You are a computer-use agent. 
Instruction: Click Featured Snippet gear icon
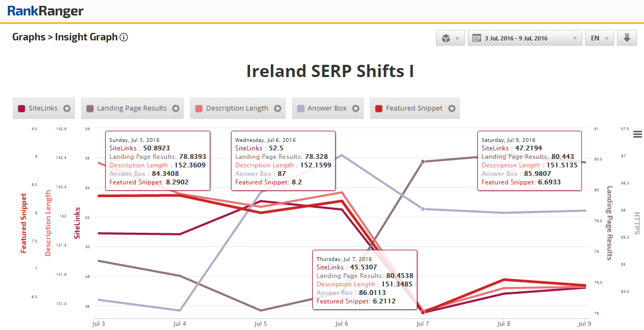[x=452, y=108]
